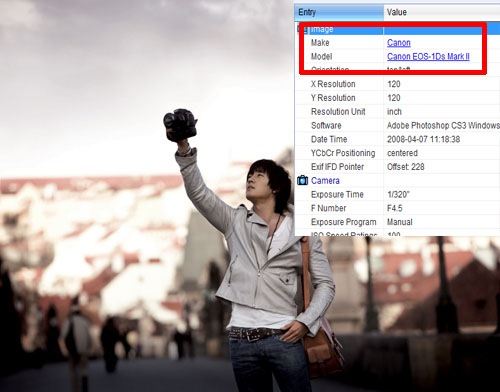Open the Canon EOS-1Ds Mark II link
This screenshot has height=392, width=500.
pyautogui.click(x=428, y=56)
